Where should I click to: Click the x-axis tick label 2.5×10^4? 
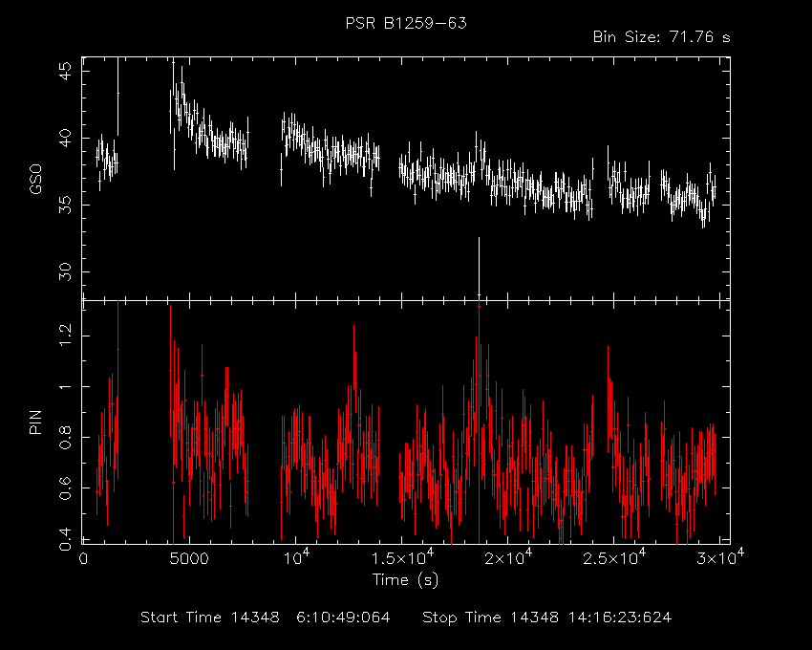[x=614, y=556]
